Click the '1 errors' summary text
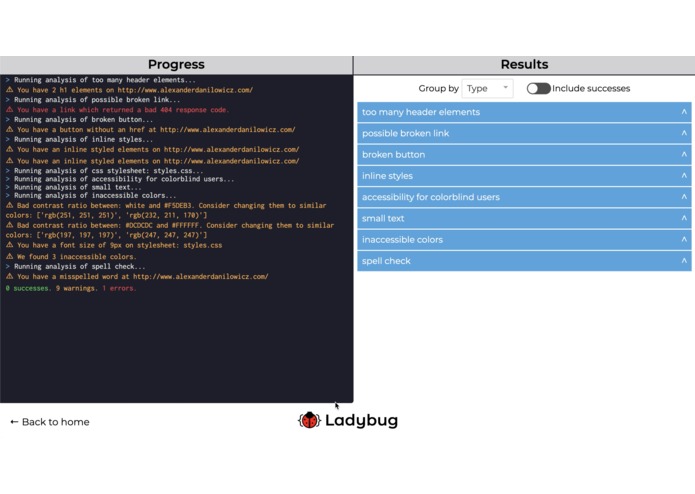Screen dimensions: 695x494 click(119, 288)
